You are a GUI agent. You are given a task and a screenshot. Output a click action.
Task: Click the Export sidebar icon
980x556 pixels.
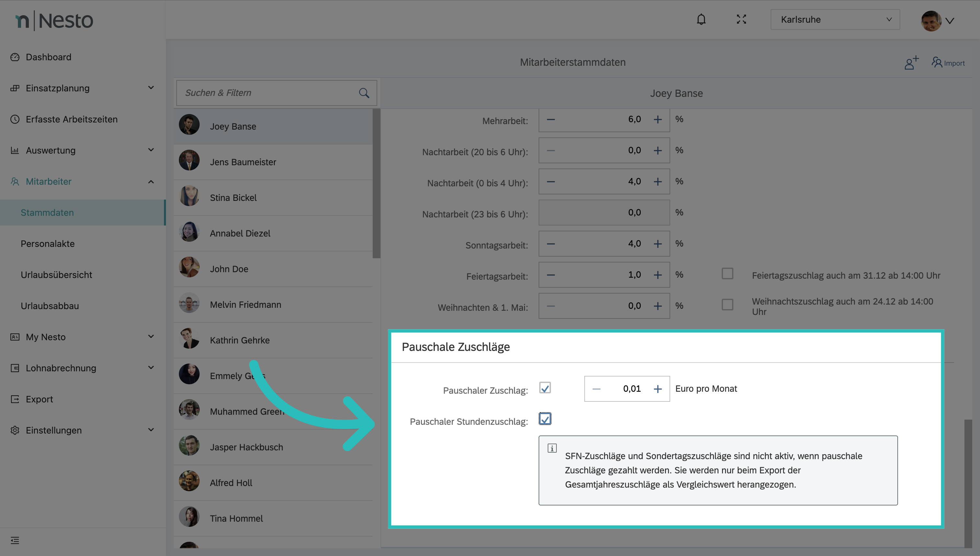point(15,399)
